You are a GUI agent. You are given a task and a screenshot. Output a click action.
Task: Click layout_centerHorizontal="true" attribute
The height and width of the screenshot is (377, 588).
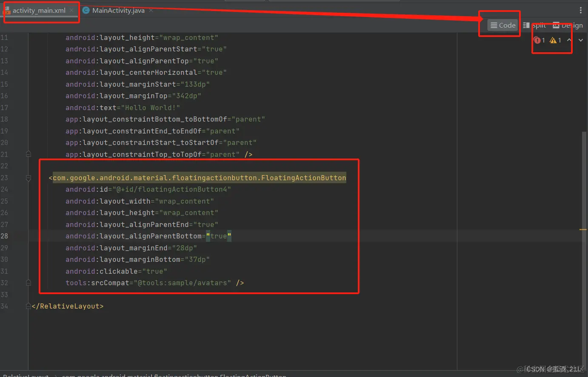(146, 73)
